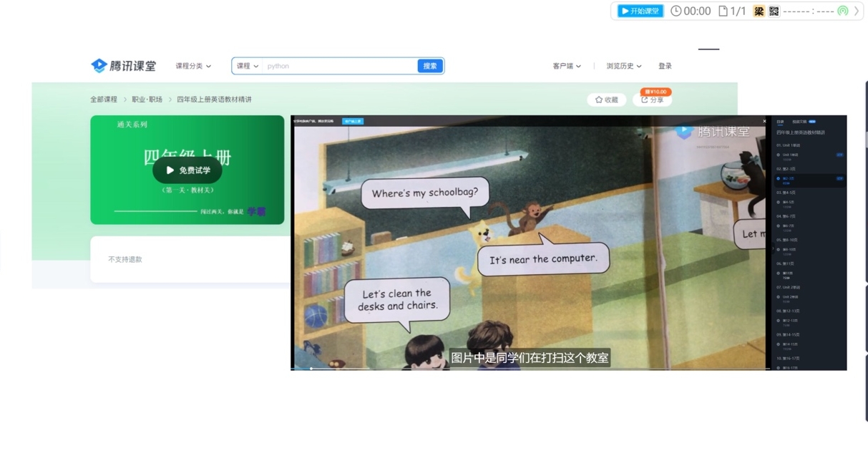The image size is (868, 471).
Task: Click the page count document icon
Action: 723,11
